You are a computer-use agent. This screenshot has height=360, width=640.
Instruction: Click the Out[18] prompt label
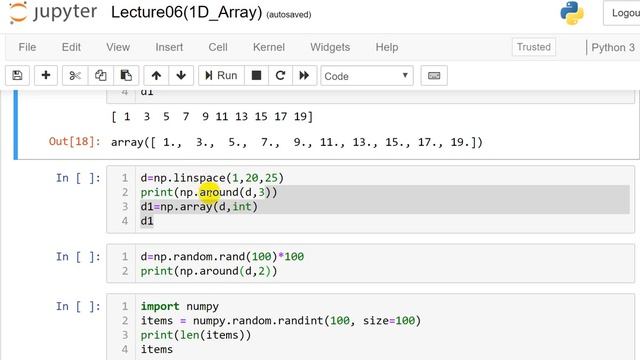74,142
